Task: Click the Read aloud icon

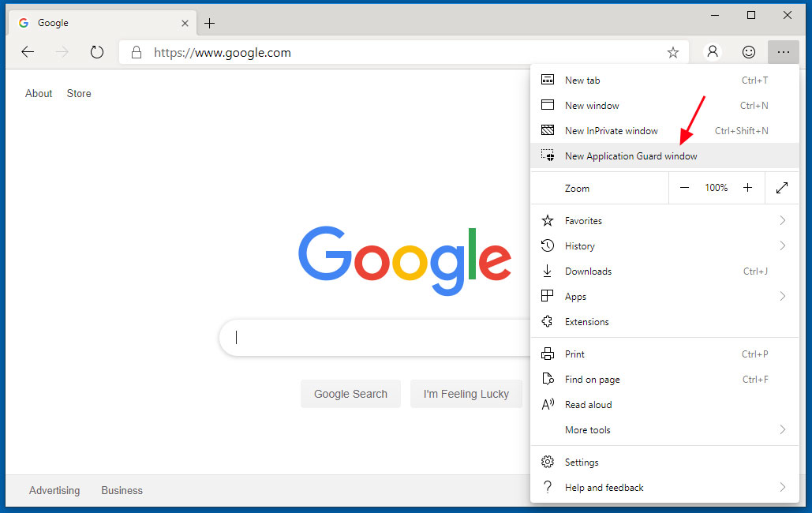Action: (x=548, y=404)
